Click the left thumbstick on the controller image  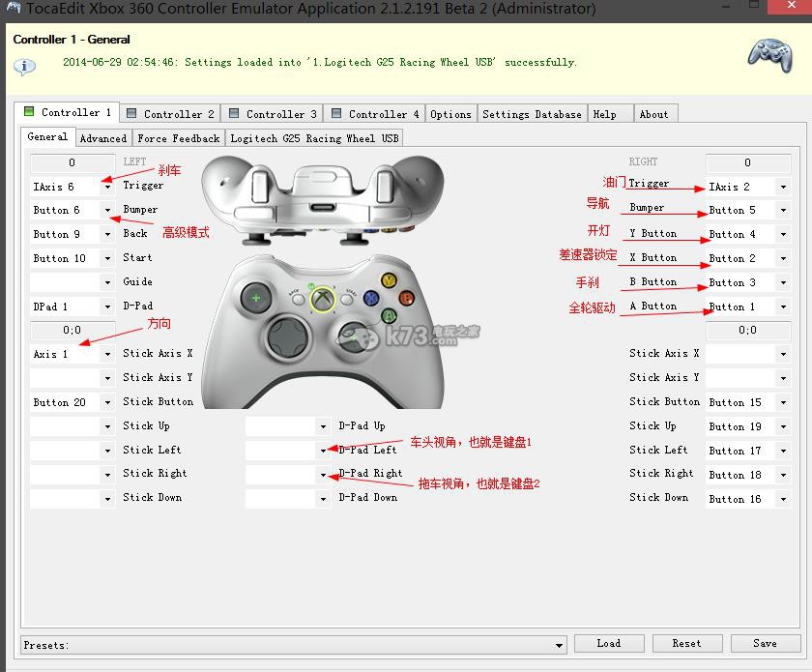click(x=256, y=298)
